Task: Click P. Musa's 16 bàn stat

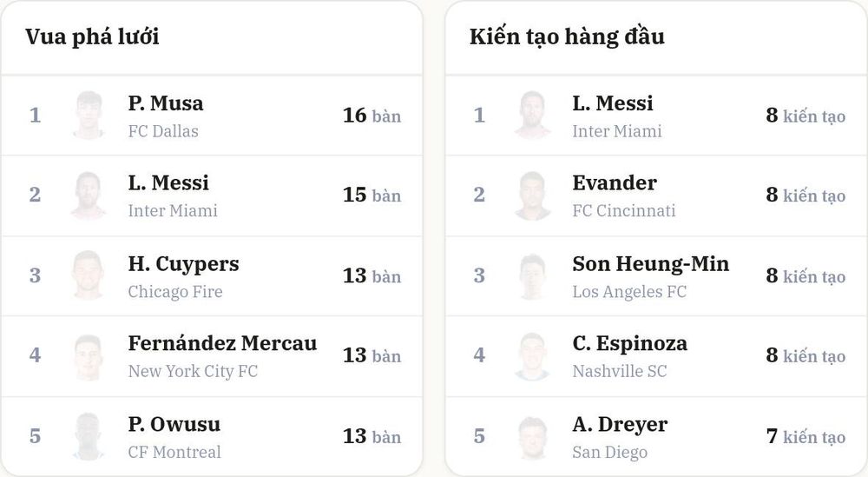Action: point(372,116)
